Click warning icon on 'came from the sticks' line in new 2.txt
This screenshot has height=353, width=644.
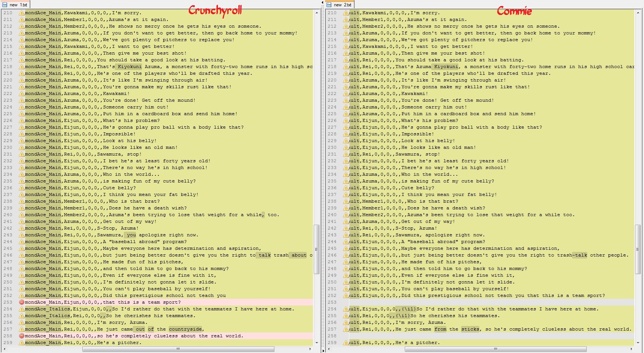pyautogui.click(x=346, y=329)
